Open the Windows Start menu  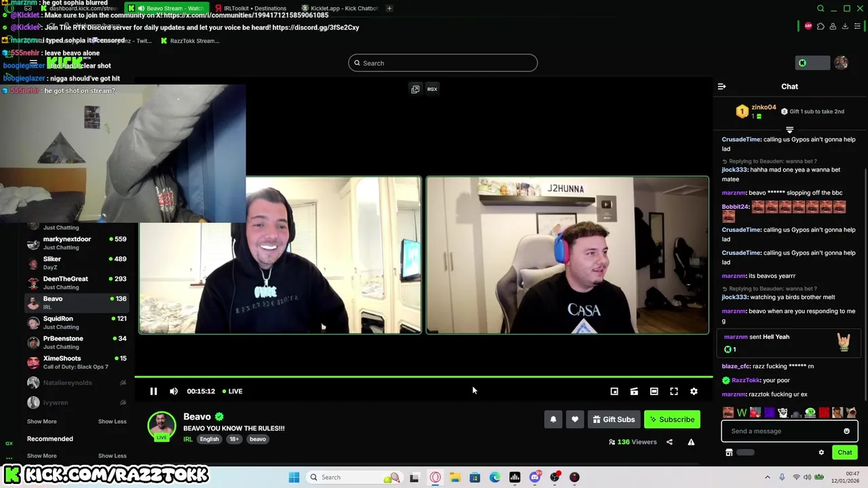click(294, 477)
